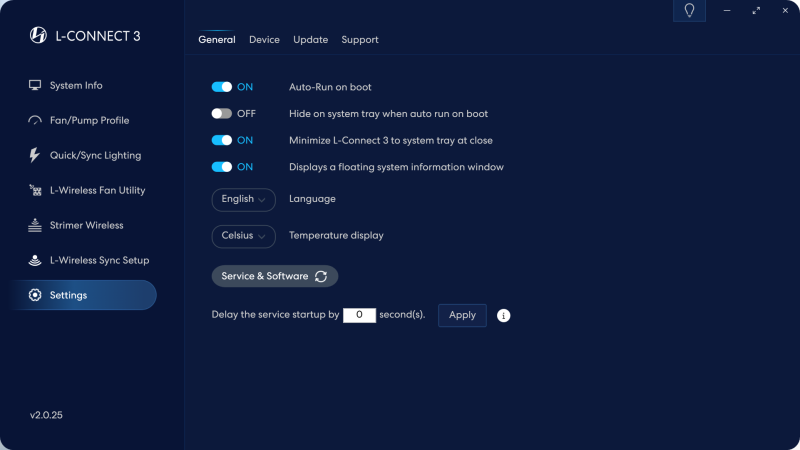Click the Fan/Pump Profile gauge icon

click(35, 120)
